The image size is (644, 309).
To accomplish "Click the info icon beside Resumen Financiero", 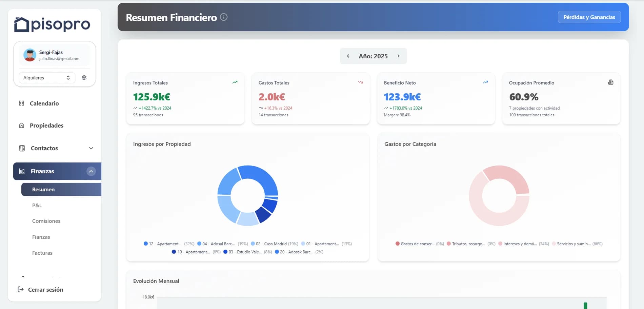I will 224,17.
